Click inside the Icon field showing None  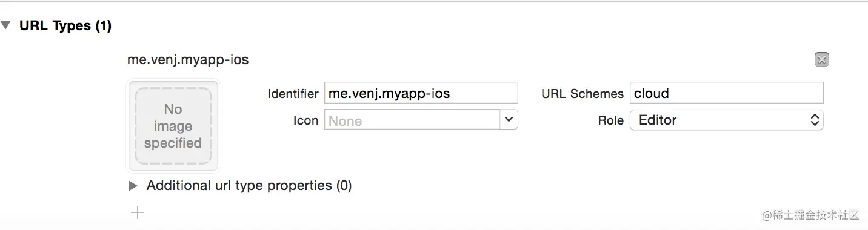coord(412,120)
